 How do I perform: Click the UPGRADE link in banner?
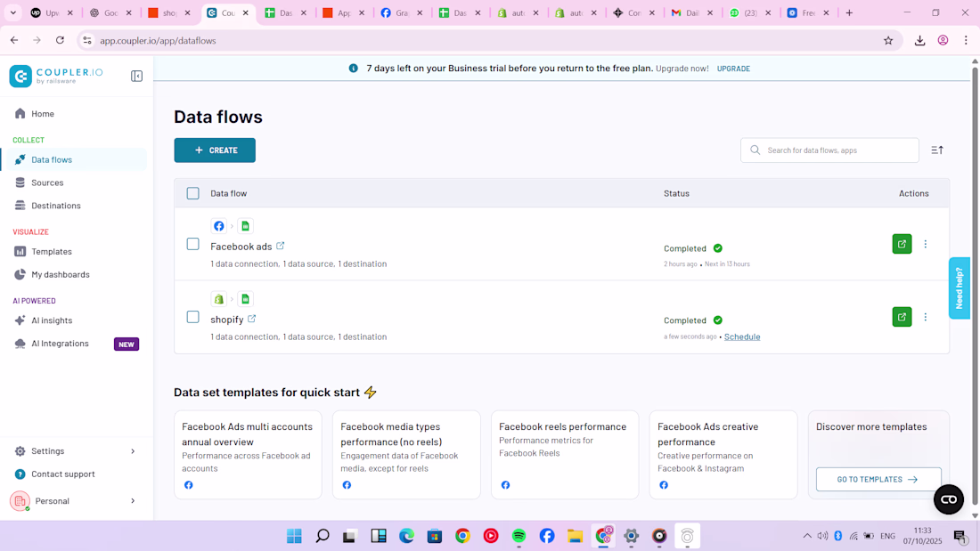733,69
